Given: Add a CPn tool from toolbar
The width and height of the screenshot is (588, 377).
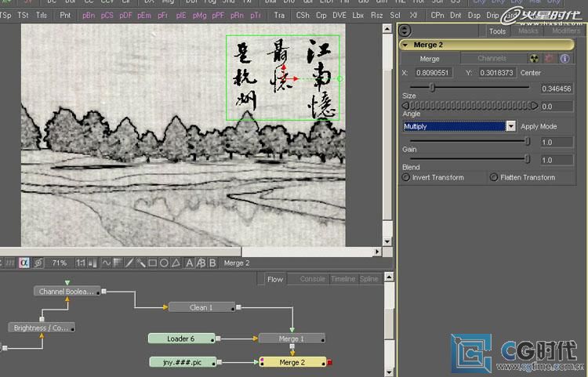Looking at the screenshot, I should click(x=437, y=16).
